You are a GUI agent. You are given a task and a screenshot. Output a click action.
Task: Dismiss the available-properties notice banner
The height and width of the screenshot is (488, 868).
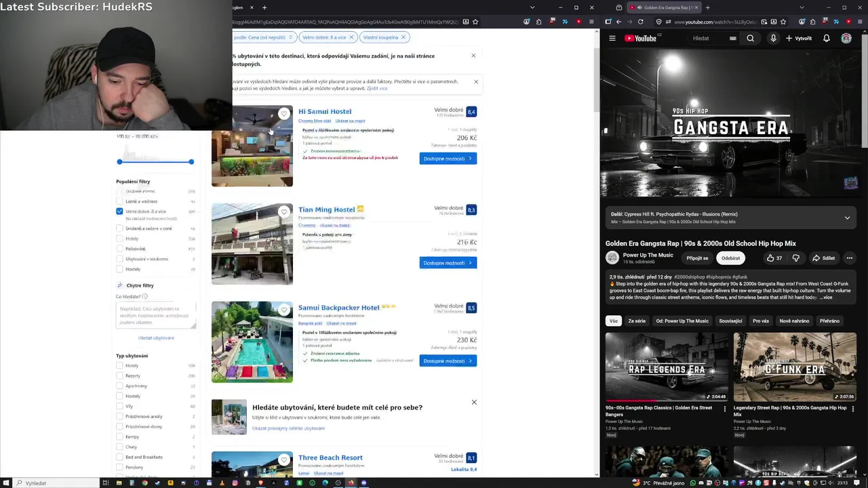[x=473, y=56]
